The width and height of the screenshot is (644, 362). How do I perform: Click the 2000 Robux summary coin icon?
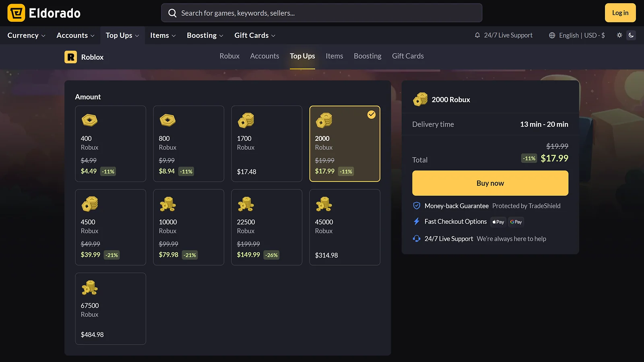421,99
